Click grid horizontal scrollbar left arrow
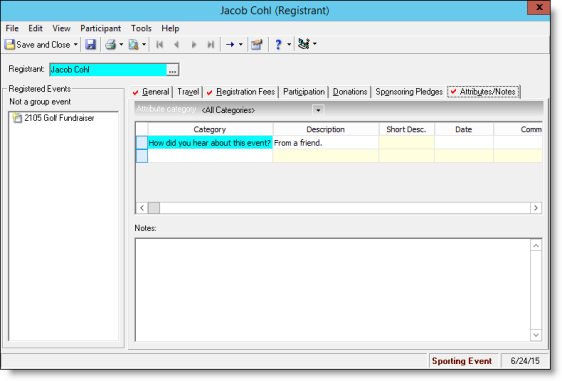This screenshot has width=562, height=381. (142, 208)
